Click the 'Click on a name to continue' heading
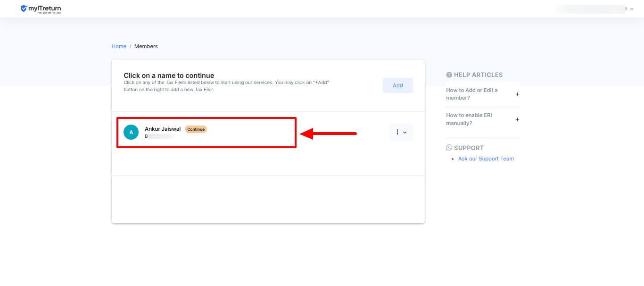644x286 pixels. click(x=169, y=76)
